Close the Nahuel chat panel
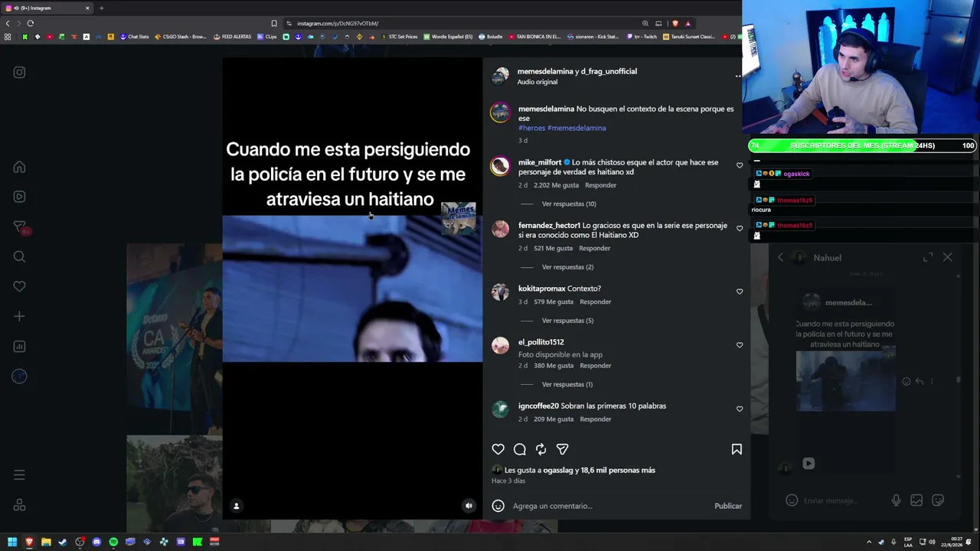980x551 pixels. pyautogui.click(x=948, y=258)
